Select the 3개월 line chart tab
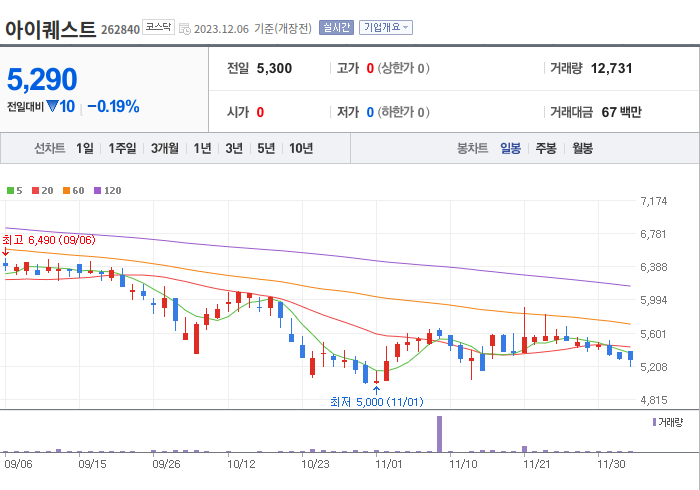Image resolution: width=700 pixels, height=490 pixels. click(x=165, y=148)
